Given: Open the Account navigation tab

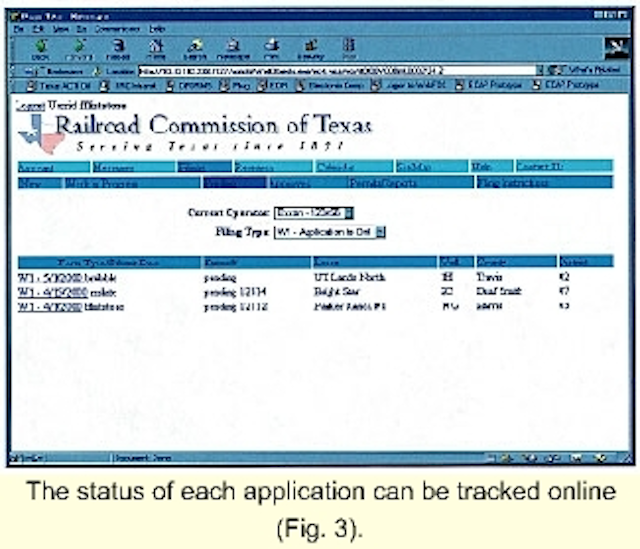Looking at the screenshot, I should point(54,167).
